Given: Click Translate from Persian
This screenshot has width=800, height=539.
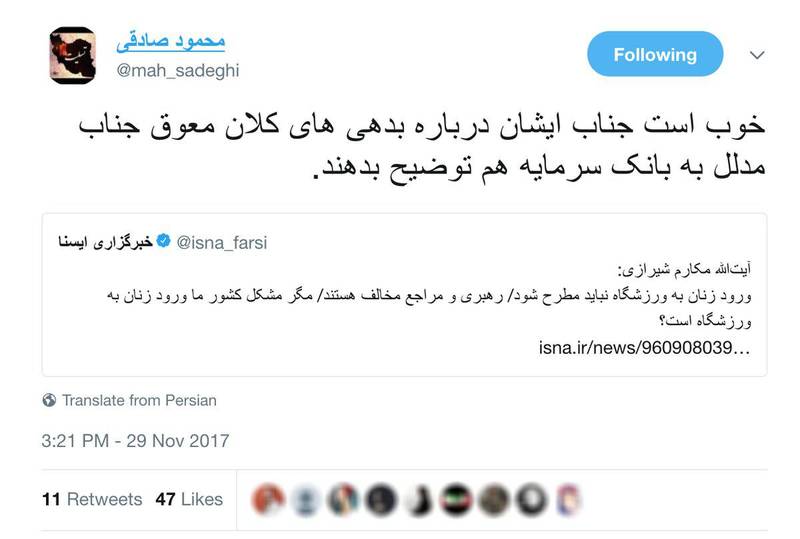Looking at the screenshot, I should (x=139, y=400).
